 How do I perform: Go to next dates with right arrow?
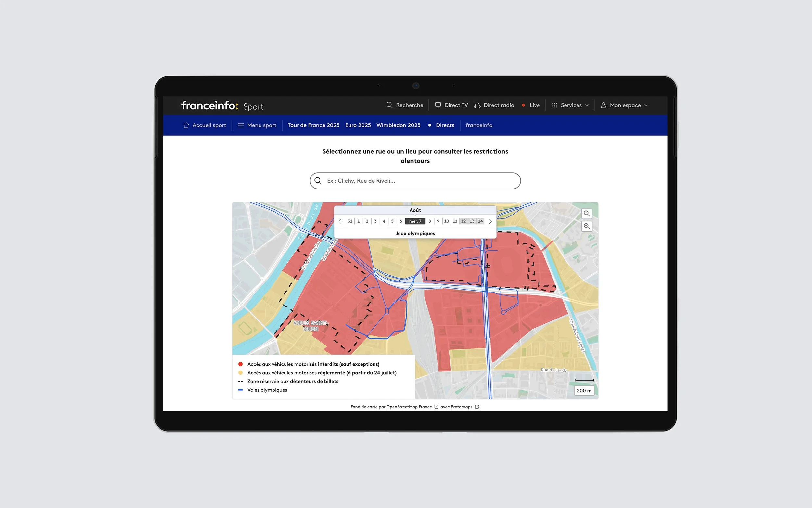pos(490,221)
